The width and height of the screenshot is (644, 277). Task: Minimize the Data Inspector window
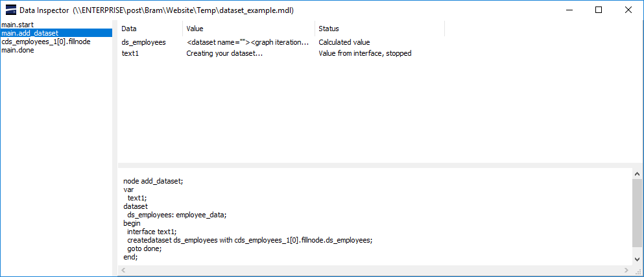pos(569,10)
